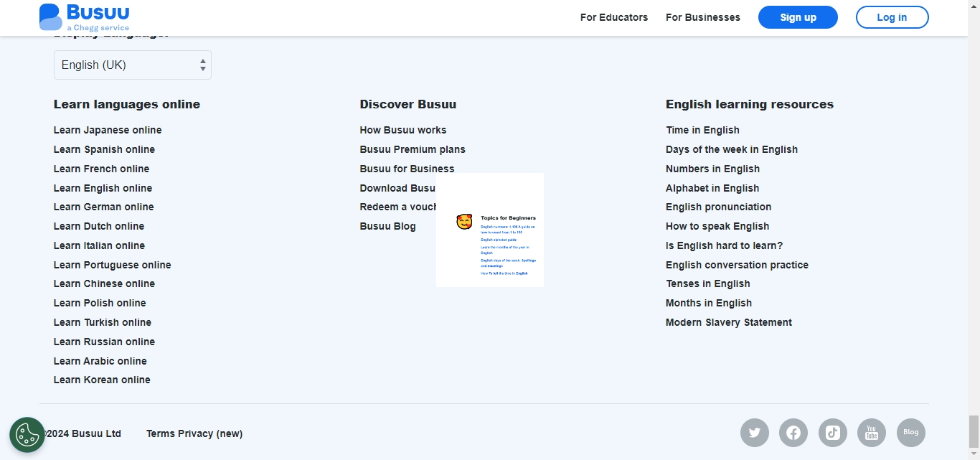Click the Download Busuu link

[398, 188]
